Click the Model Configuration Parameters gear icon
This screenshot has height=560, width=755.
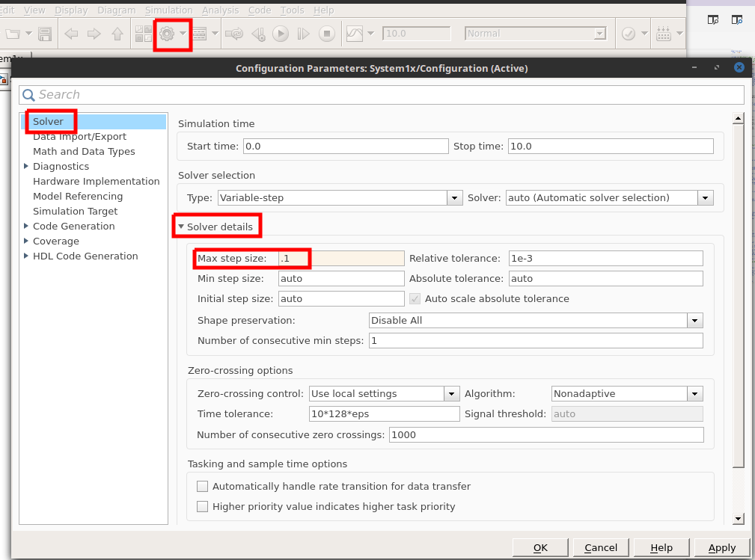click(167, 34)
